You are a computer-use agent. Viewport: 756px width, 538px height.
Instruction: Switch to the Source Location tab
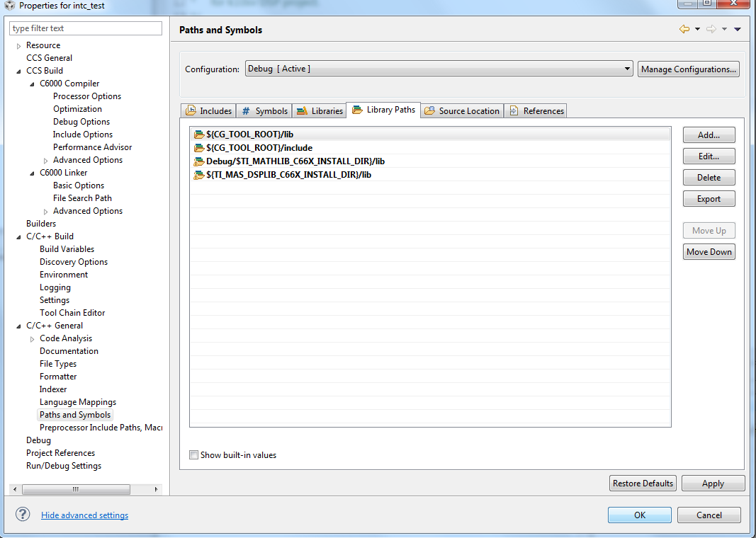click(462, 110)
